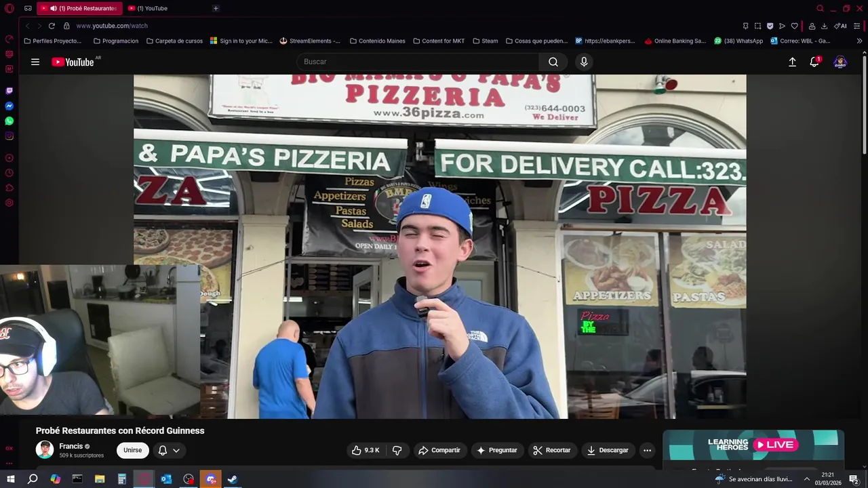868x488 pixels.
Task: Open browser downloads icon
Action: (x=824, y=26)
